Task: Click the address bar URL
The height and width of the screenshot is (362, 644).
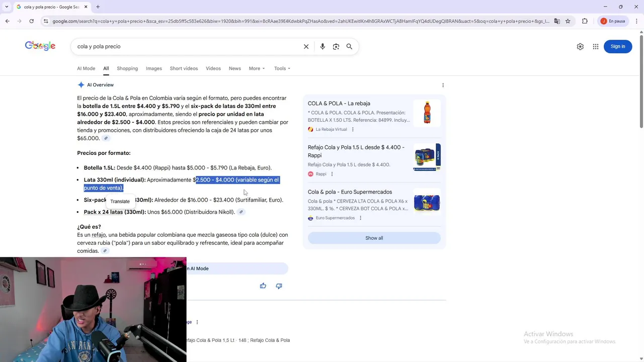Action: [301, 21]
